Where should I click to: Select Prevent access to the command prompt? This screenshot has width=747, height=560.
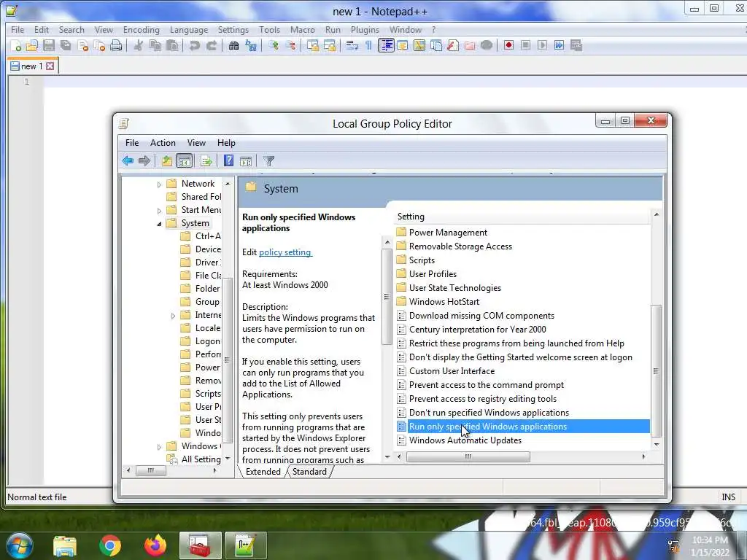click(x=486, y=385)
